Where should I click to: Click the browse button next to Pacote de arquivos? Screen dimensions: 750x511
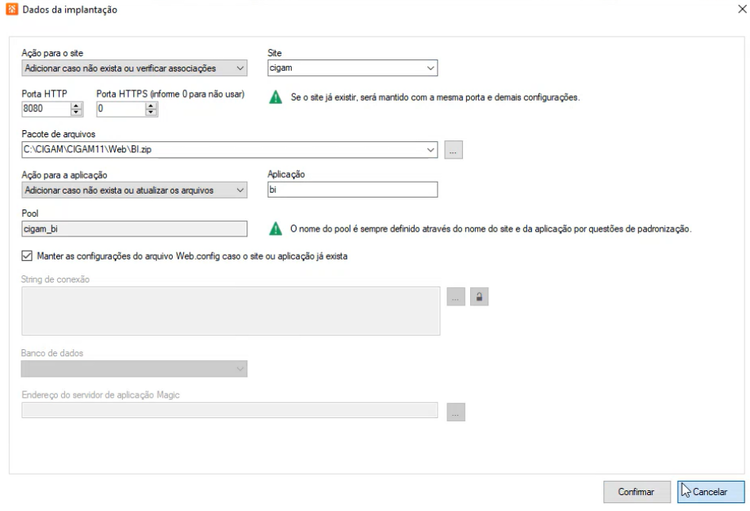453,150
